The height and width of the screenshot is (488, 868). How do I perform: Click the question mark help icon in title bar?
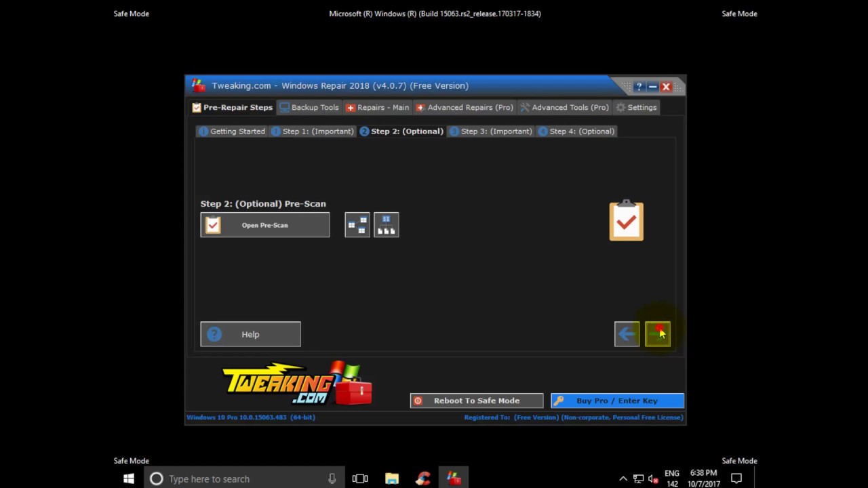coord(639,87)
